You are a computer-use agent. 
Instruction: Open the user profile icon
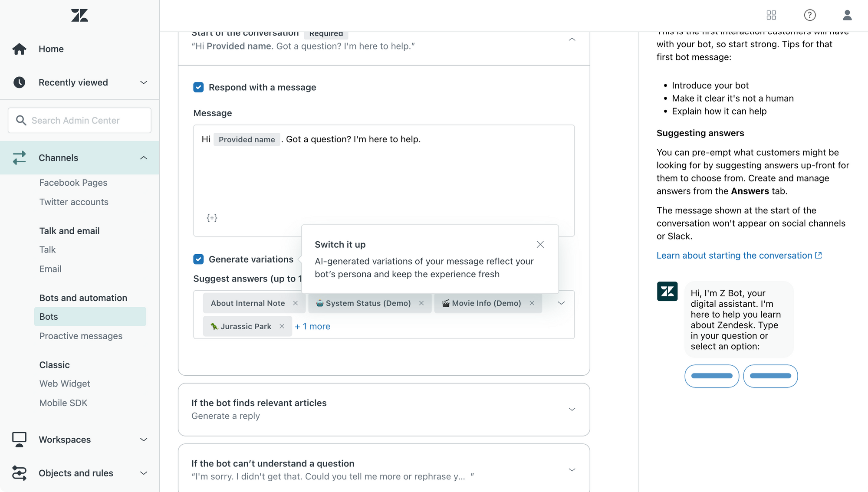point(847,16)
